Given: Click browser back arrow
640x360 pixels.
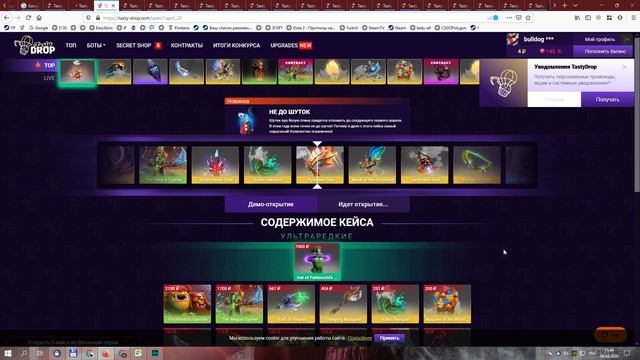Looking at the screenshot, I should point(7,18).
